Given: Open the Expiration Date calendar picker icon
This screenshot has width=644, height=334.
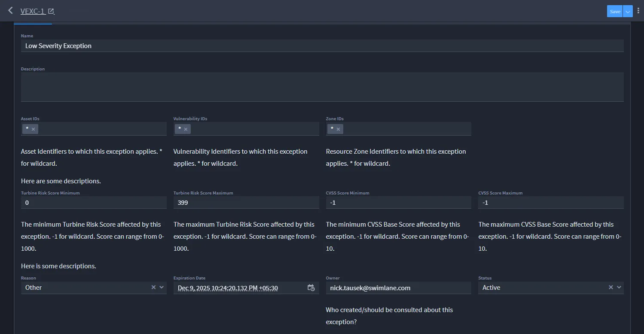Looking at the screenshot, I should 311,288.
